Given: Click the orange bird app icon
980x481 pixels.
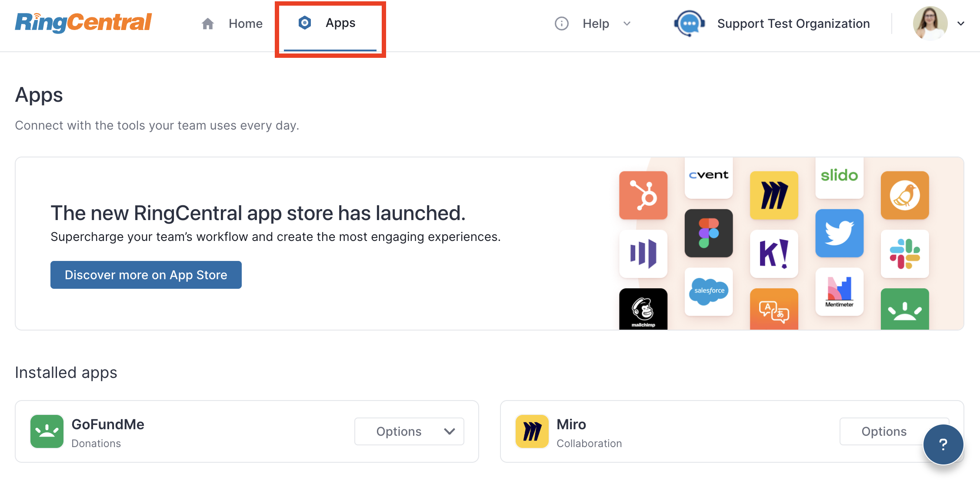Looking at the screenshot, I should [905, 195].
